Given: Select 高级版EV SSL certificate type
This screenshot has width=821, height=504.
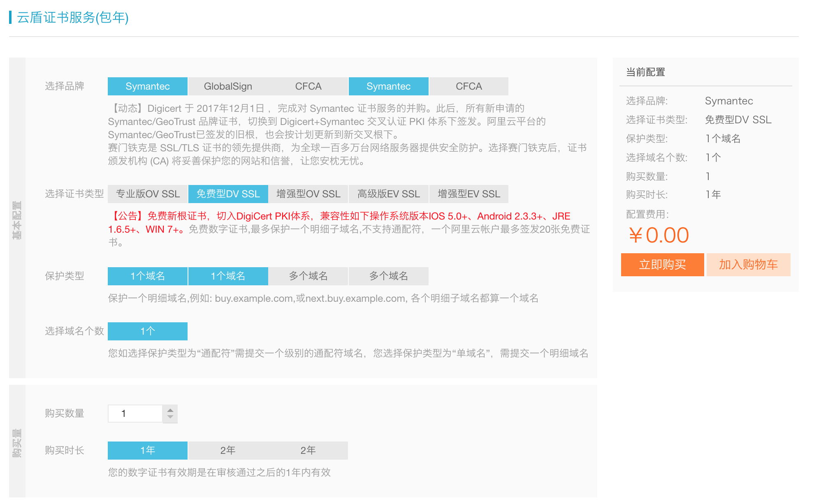Looking at the screenshot, I should (388, 194).
